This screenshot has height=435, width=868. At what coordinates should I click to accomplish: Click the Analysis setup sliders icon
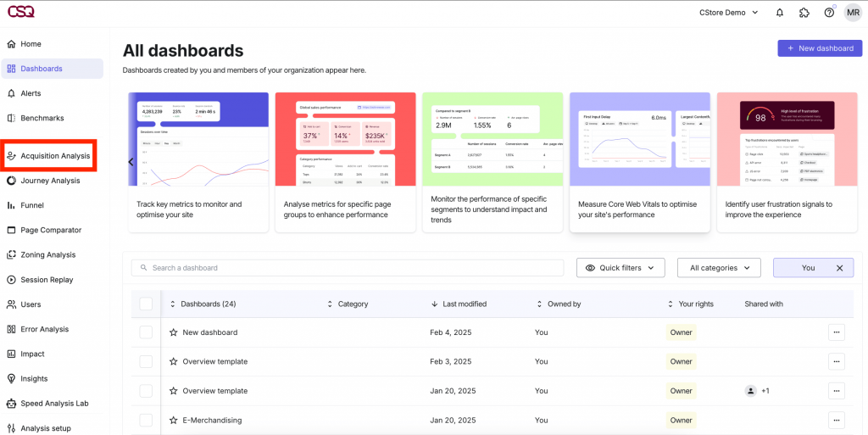(x=11, y=428)
